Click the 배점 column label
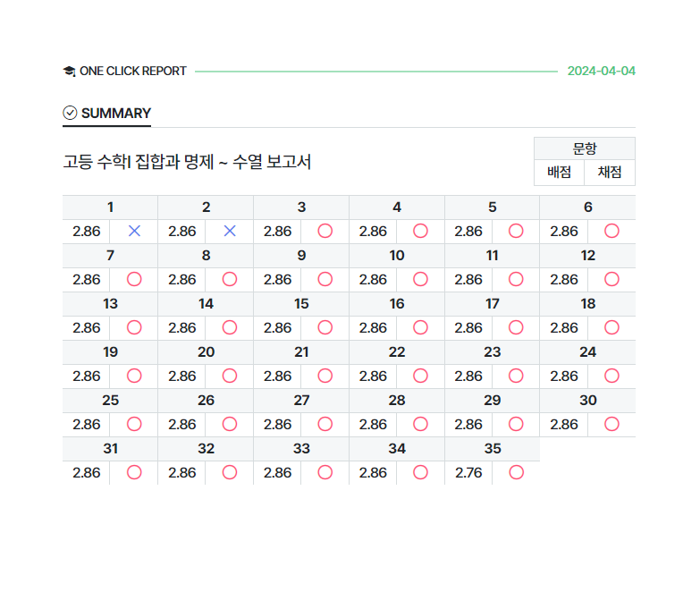 pos(559,173)
